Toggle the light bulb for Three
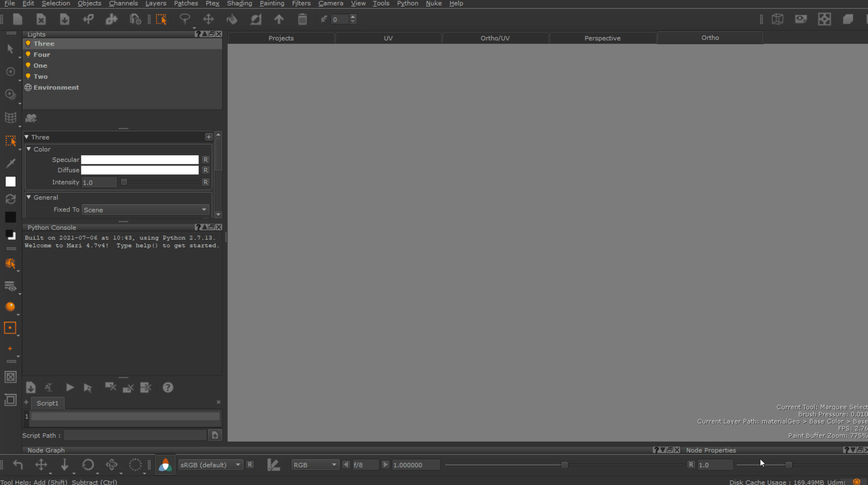This screenshot has height=485, width=868. pyautogui.click(x=28, y=44)
